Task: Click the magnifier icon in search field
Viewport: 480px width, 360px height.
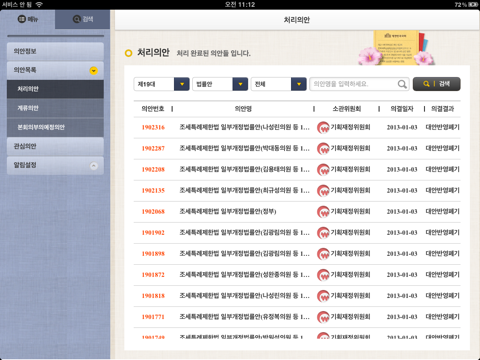Action: (402, 84)
